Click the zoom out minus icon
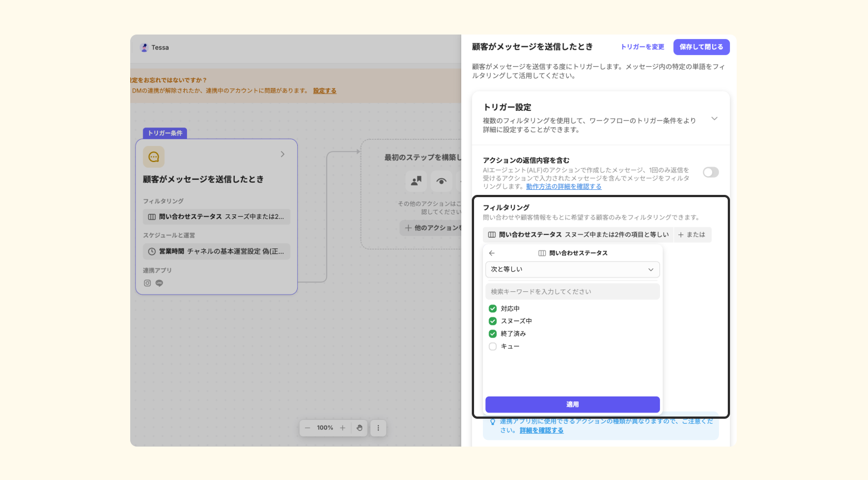 (308, 428)
